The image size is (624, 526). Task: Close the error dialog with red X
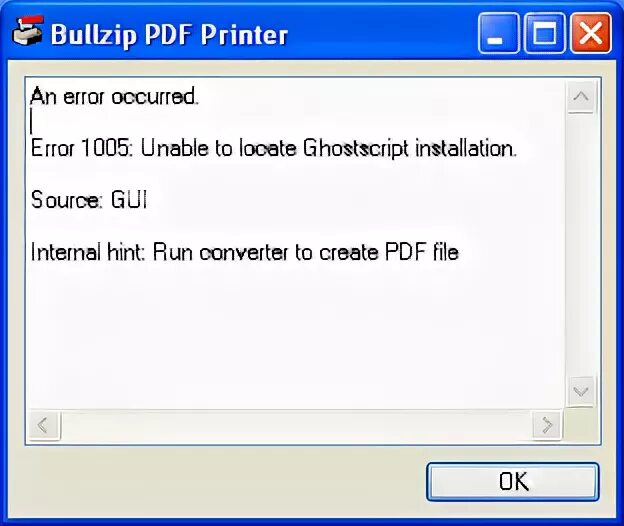(591, 33)
